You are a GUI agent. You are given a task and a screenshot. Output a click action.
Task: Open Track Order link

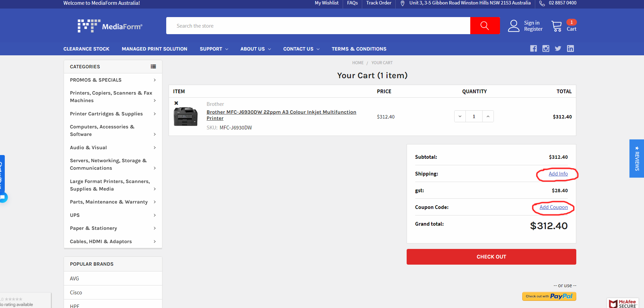(x=379, y=3)
